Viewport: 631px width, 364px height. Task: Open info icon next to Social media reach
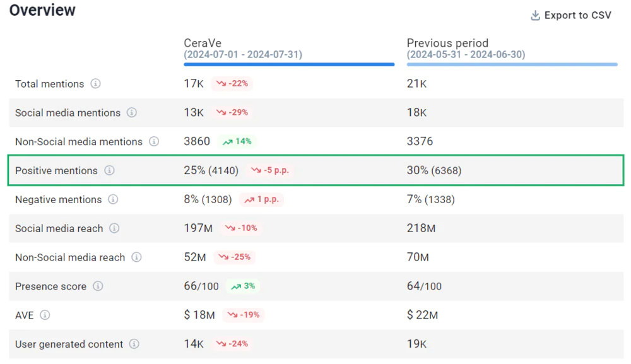[114, 228]
